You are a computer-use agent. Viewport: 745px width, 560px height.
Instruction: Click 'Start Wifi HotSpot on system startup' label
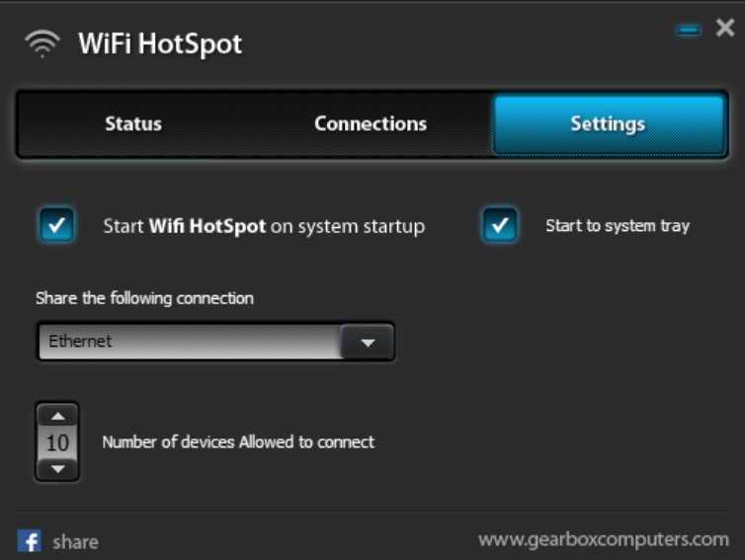pos(264,226)
